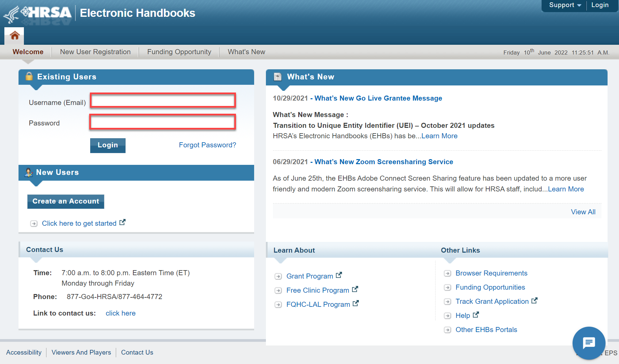Open the Welcome tab
The height and width of the screenshot is (364, 619).
pyautogui.click(x=28, y=52)
